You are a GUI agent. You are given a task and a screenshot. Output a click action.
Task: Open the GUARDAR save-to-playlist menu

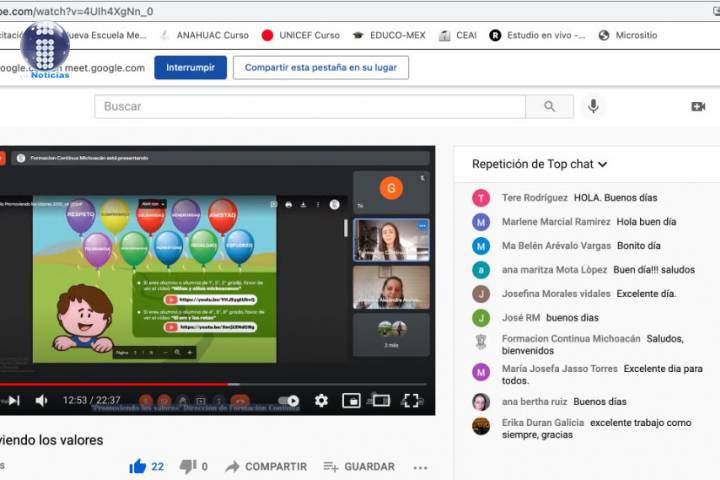point(358,466)
